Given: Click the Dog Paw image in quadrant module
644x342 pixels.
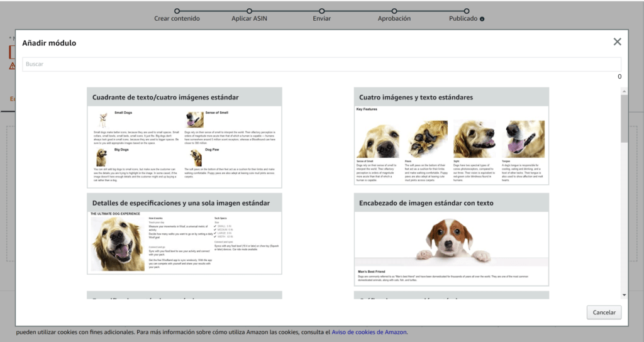Looking at the screenshot, I should [x=196, y=158].
